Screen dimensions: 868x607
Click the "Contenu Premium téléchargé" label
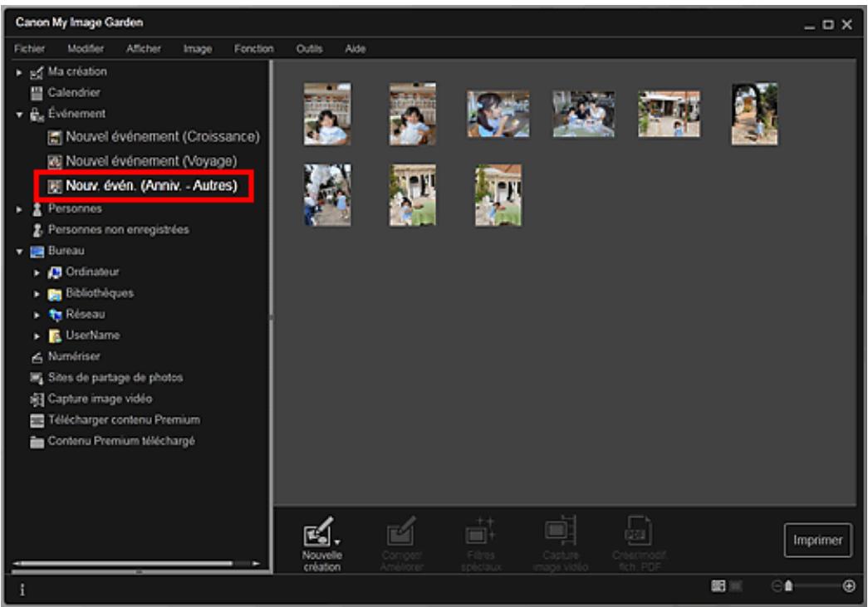[x=121, y=441]
